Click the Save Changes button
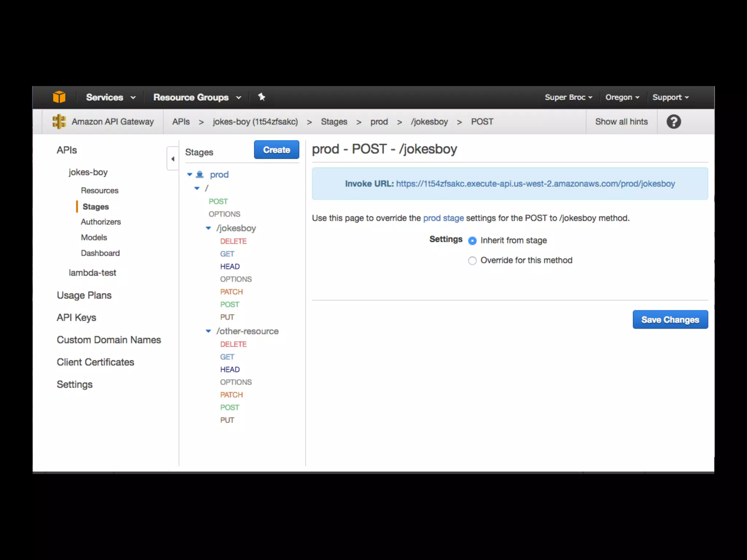The width and height of the screenshot is (747, 560). point(670,320)
